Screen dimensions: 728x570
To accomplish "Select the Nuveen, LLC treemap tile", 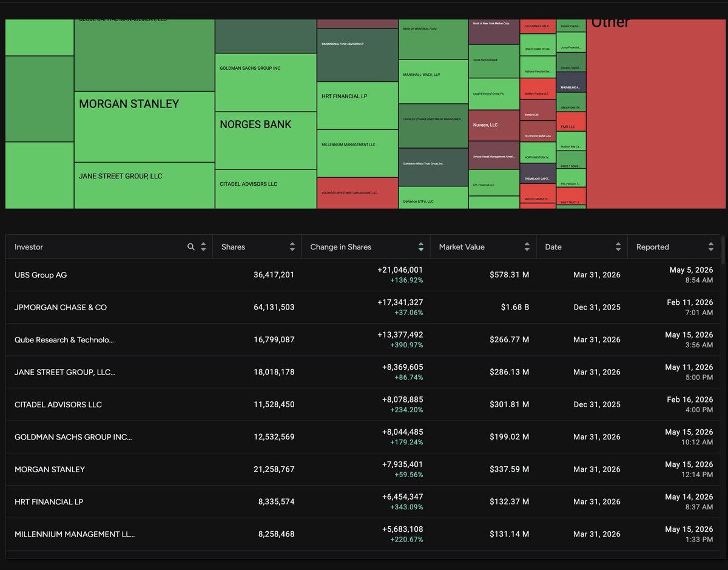I will (x=494, y=125).
